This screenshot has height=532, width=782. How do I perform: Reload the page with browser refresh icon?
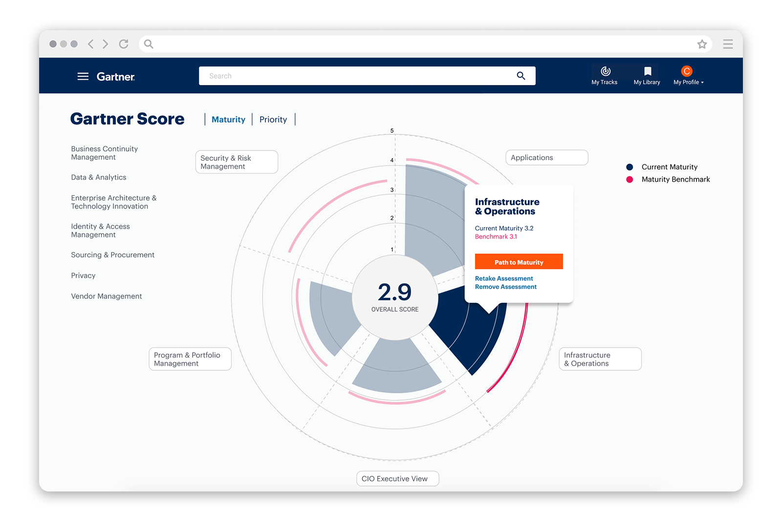[x=124, y=44]
